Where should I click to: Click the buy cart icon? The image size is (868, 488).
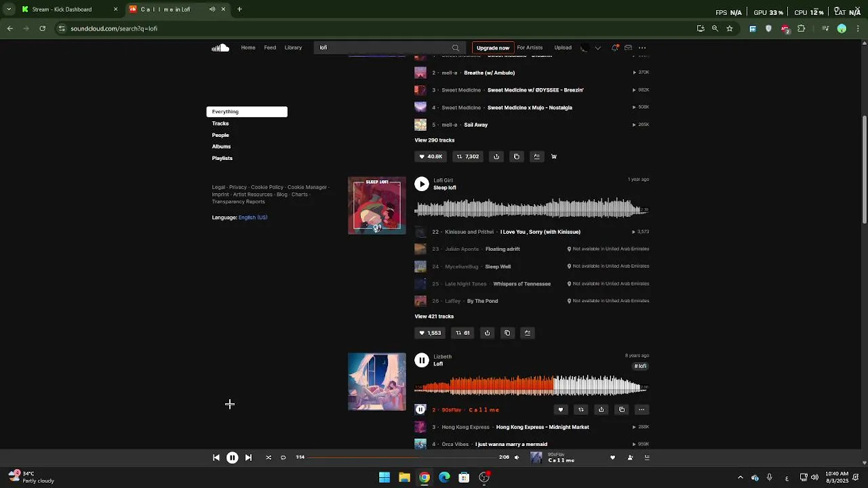pyautogui.click(x=554, y=157)
